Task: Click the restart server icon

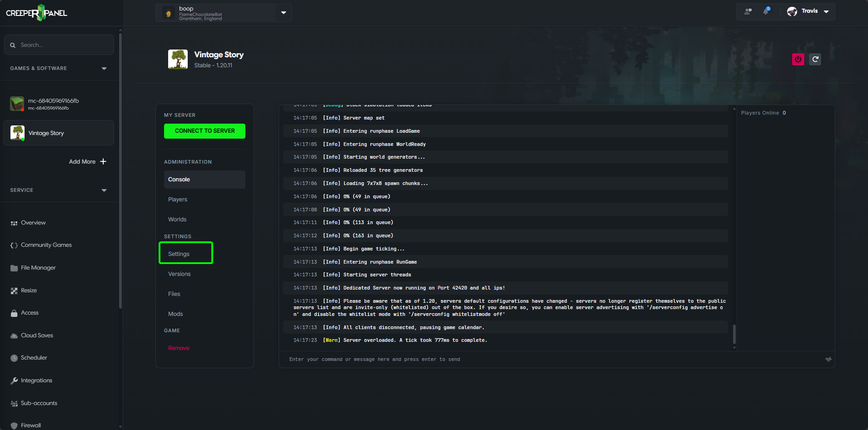Action: pos(815,59)
